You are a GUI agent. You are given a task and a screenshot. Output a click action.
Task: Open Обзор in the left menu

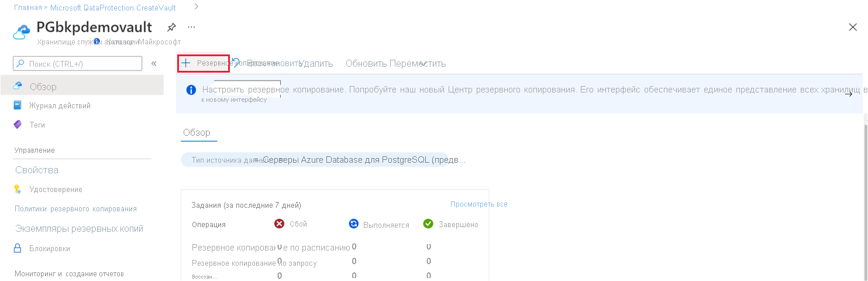pyautogui.click(x=82, y=87)
